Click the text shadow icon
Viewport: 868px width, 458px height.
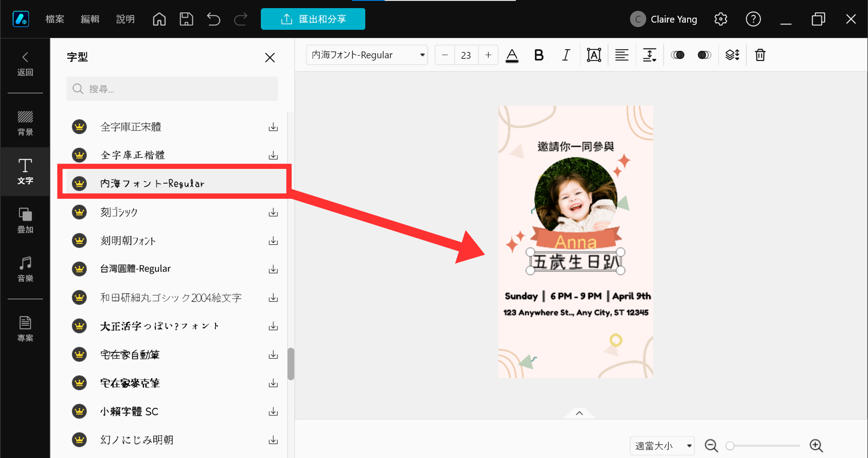pyautogui.click(x=704, y=55)
